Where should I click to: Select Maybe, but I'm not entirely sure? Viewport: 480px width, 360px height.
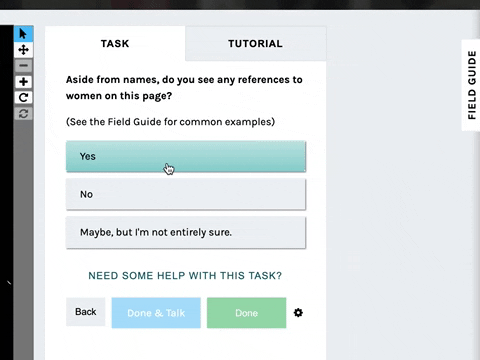tap(186, 232)
